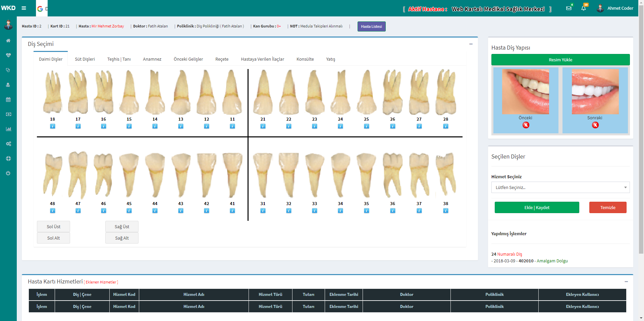Open the Hizmet Seçiniz dropdown
Screen dimensions: 644x321
(x=560, y=187)
